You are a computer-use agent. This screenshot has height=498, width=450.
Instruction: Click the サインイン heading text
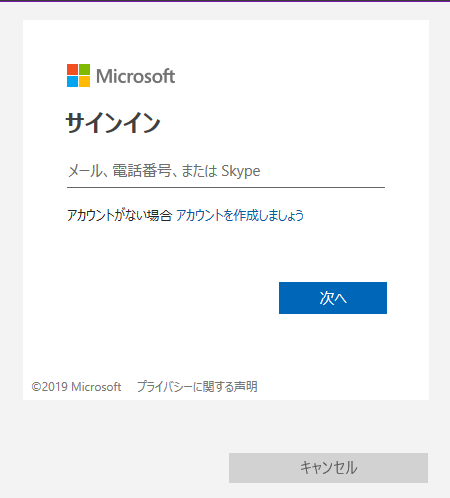113,123
